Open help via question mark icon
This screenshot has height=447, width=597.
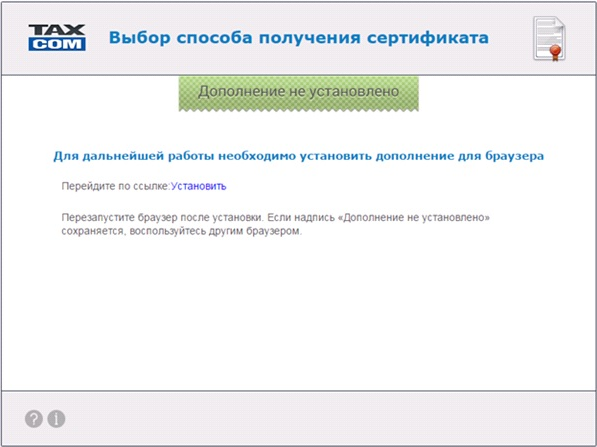click(34, 419)
